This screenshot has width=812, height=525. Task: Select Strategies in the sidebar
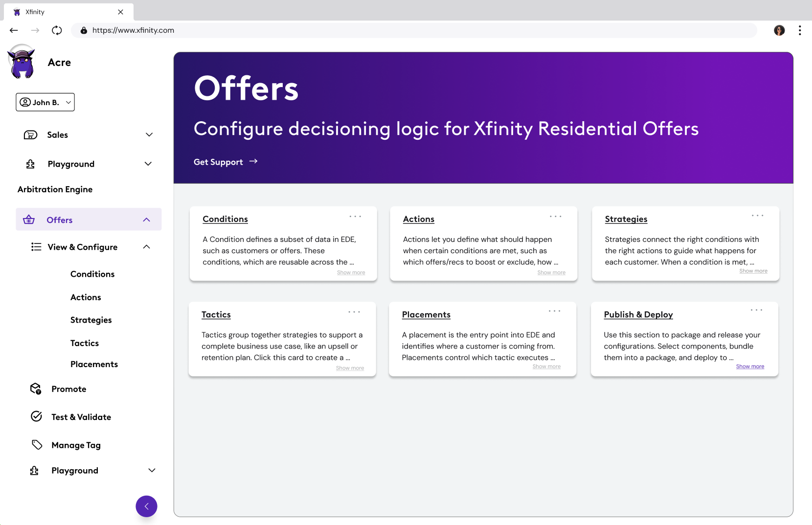pos(91,320)
